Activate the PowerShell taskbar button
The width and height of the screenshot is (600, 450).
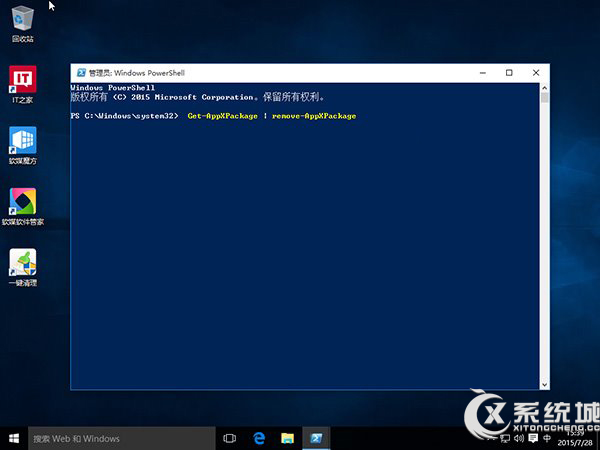coord(316,439)
